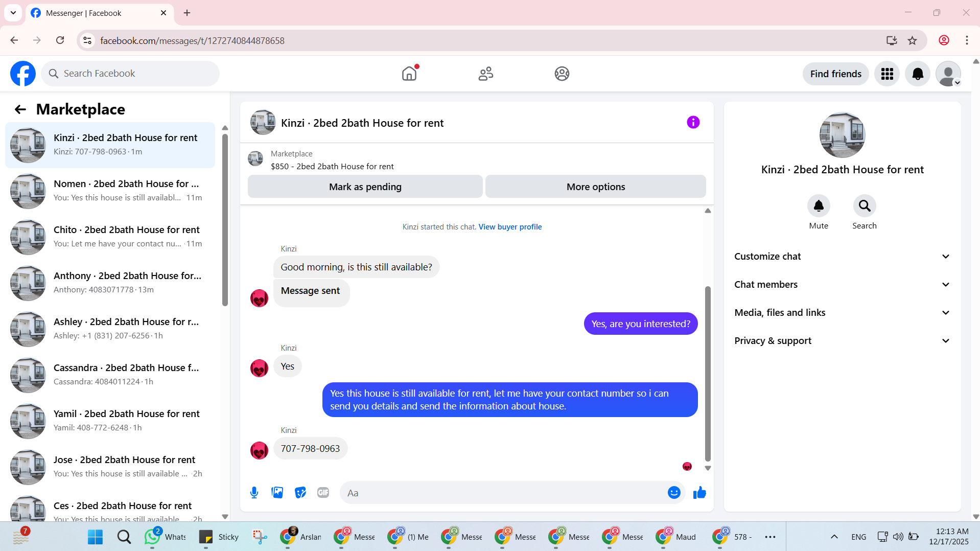This screenshot has height=551, width=980.
Task: Open Windows Start menu
Action: coord(95,537)
